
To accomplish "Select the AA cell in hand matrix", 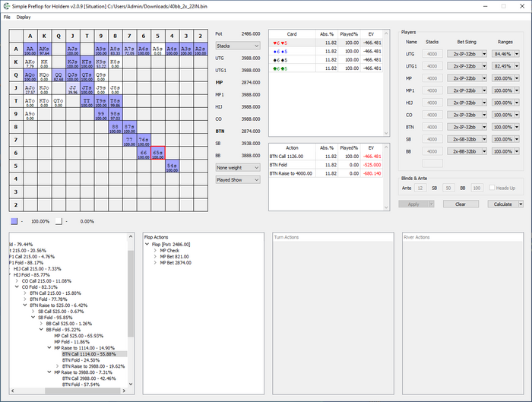I will pyautogui.click(x=30, y=49).
